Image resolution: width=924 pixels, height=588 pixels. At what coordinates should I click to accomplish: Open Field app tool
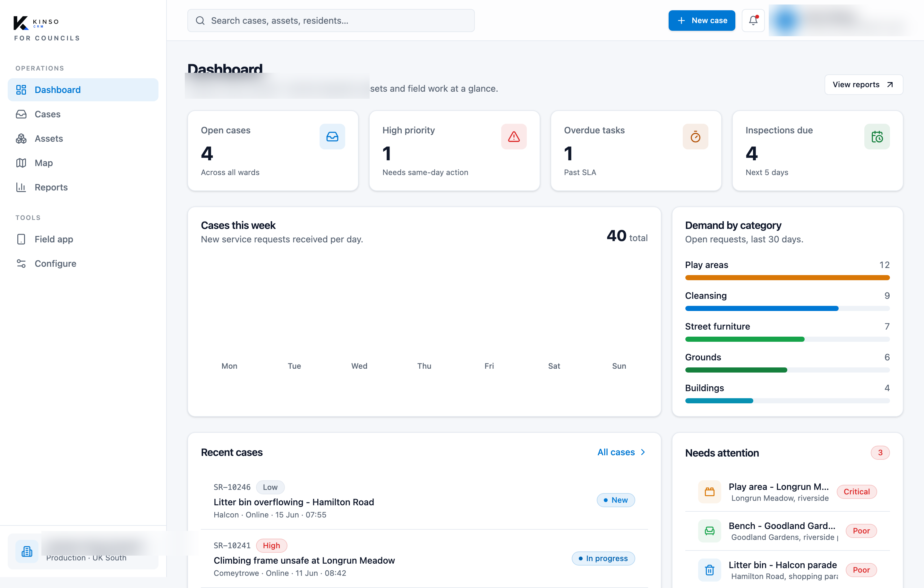(83, 239)
